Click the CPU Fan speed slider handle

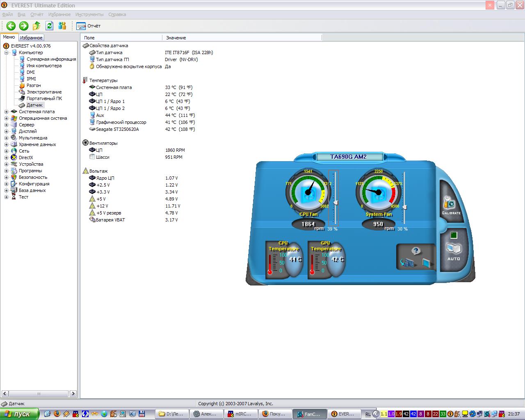coord(336,203)
